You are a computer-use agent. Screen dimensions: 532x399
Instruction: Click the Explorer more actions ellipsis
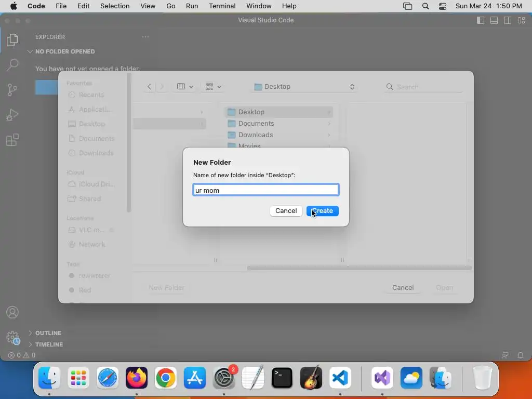pos(145,37)
